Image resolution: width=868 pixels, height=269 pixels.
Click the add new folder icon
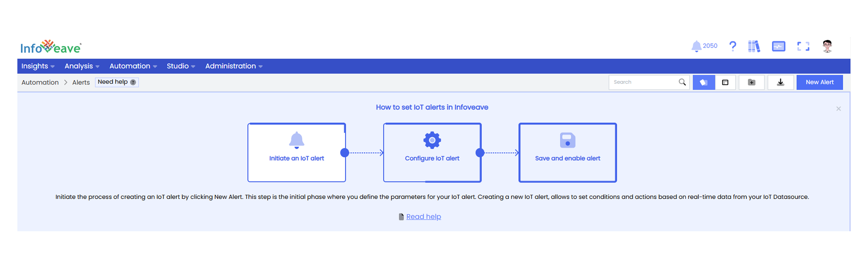coord(751,82)
